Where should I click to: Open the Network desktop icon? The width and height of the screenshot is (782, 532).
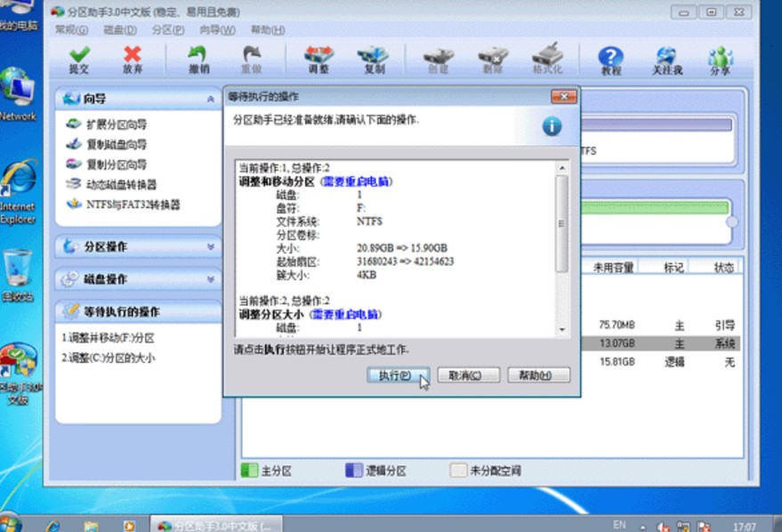click(x=18, y=94)
